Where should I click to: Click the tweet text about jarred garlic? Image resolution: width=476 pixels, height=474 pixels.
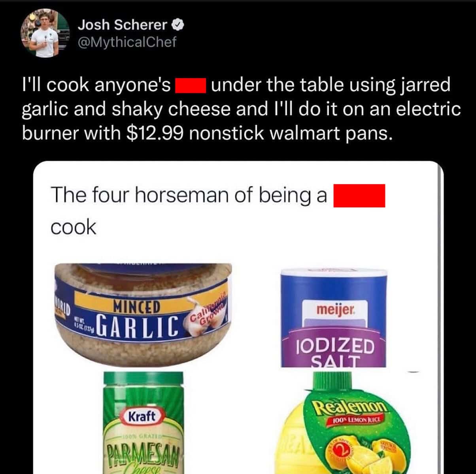tap(241, 109)
